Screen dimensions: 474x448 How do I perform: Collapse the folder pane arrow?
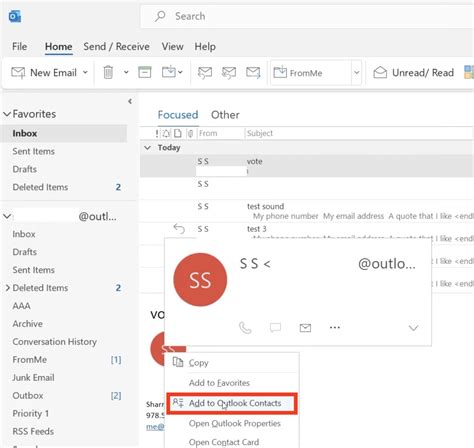click(130, 101)
